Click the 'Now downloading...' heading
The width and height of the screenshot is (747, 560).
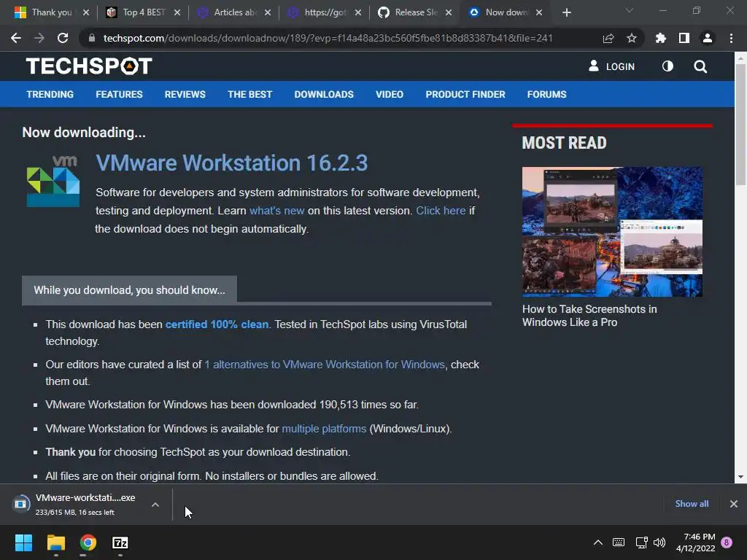coord(84,133)
